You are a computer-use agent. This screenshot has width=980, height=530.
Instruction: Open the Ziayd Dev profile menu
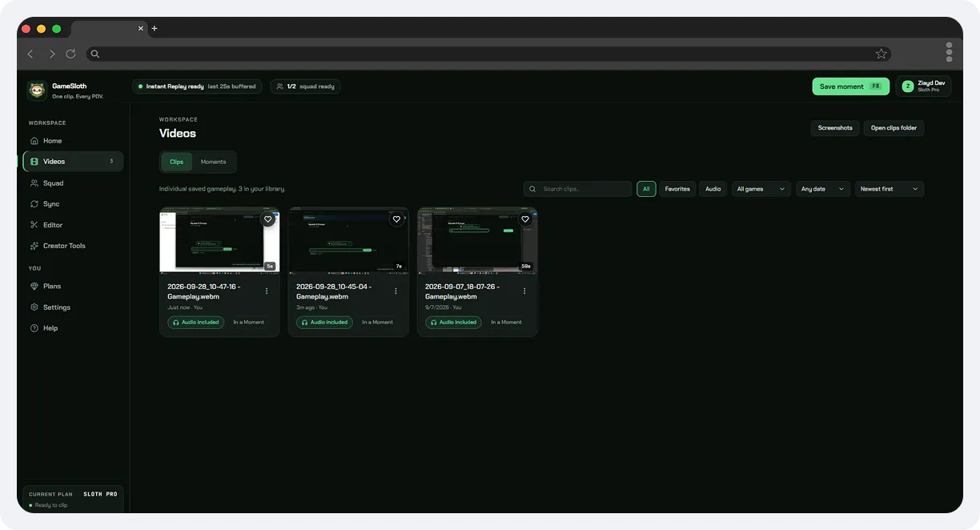pos(924,86)
